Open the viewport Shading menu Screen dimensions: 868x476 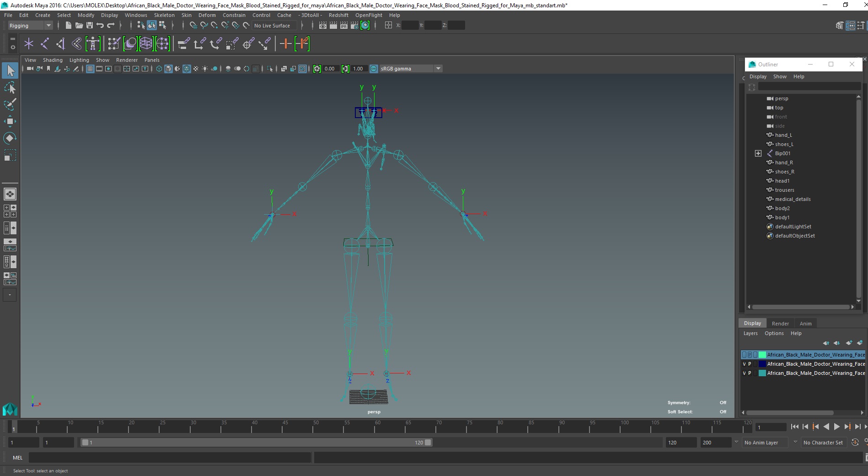point(53,60)
